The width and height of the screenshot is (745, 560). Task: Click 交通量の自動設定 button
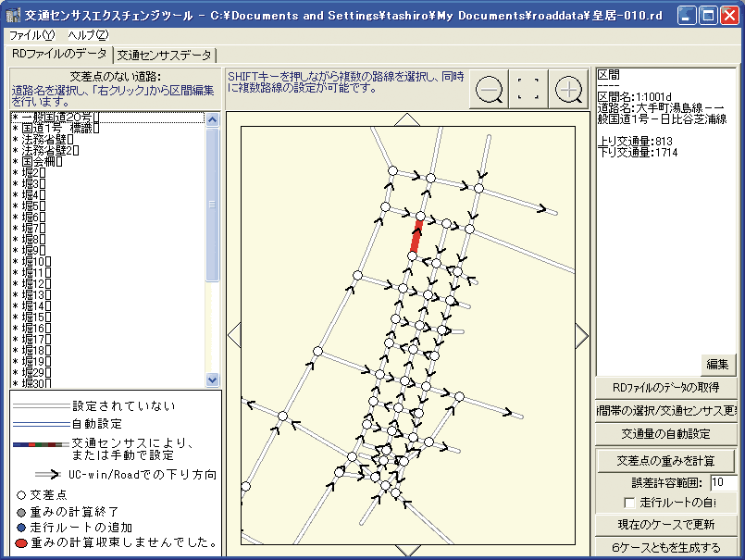tap(665, 433)
